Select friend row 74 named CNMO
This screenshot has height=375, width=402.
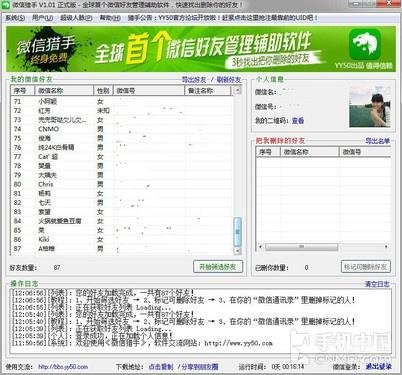click(x=122, y=129)
